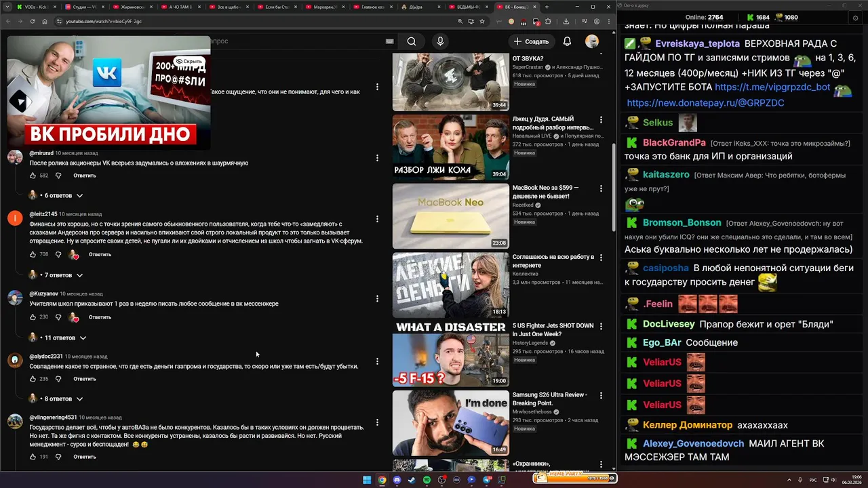
Task: Open Лёгкие деньги video thumbnail
Action: 450,285
